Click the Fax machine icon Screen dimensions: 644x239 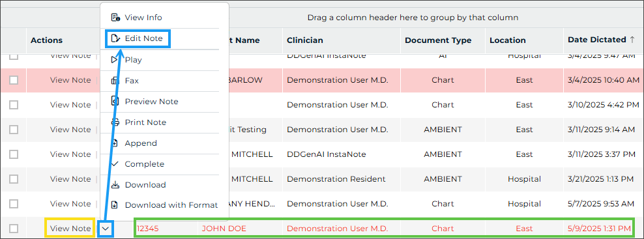point(115,81)
